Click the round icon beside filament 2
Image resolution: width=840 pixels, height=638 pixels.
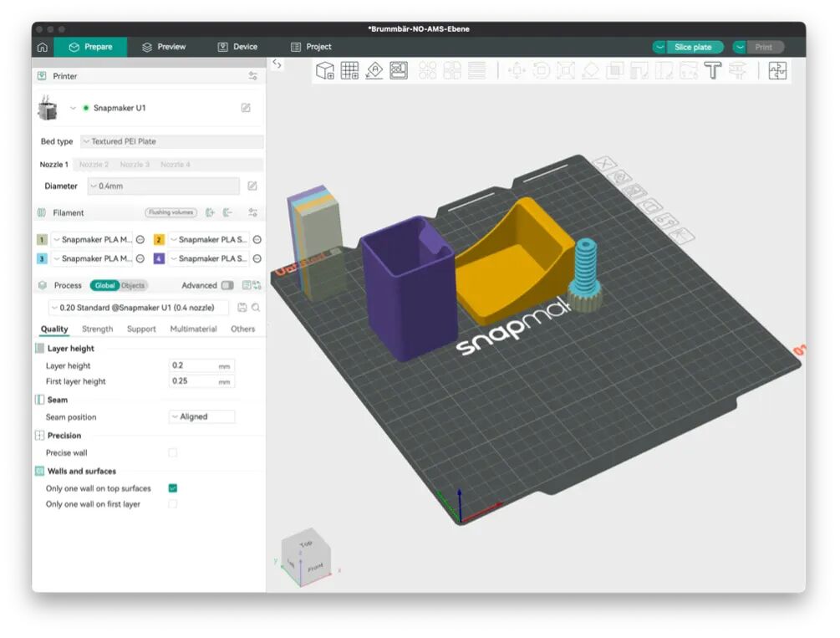257,240
